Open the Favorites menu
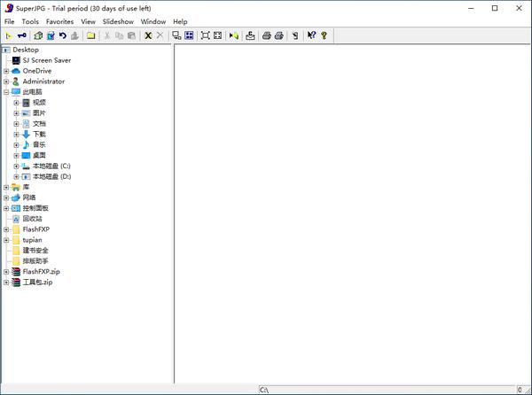Screen dimensions: 532x395 click(x=59, y=21)
